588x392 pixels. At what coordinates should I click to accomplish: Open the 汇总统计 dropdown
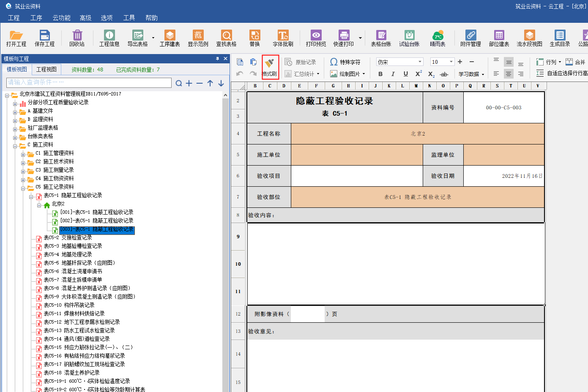tap(302, 74)
